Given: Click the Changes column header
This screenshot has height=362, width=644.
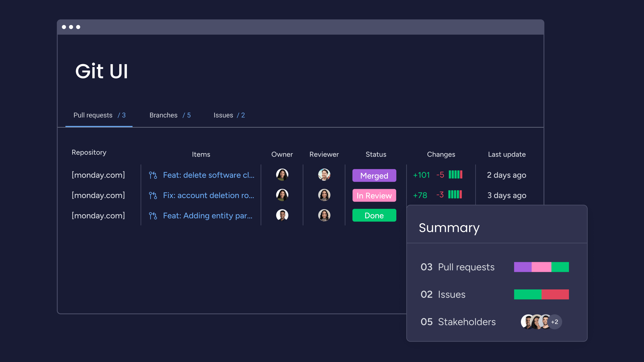Looking at the screenshot, I should pyautogui.click(x=441, y=155).
